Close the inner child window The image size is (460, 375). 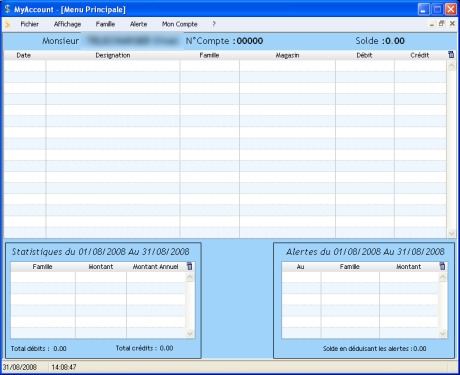tap(452, 24)
